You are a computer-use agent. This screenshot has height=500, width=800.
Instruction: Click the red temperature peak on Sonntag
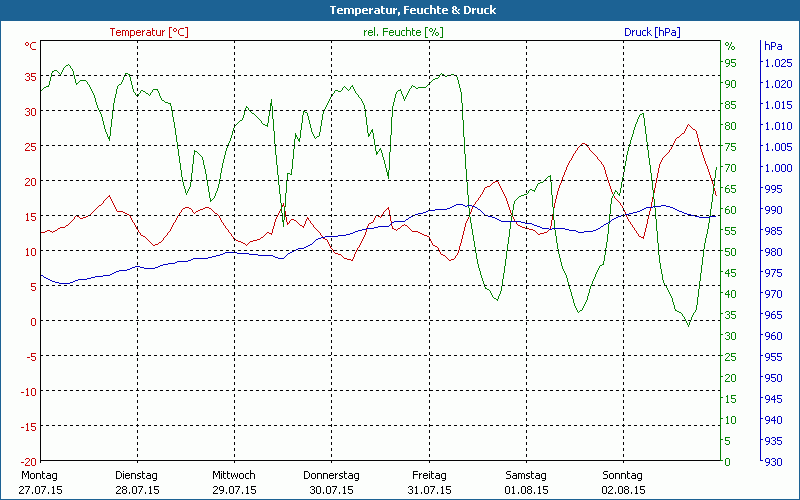[688, 124]
